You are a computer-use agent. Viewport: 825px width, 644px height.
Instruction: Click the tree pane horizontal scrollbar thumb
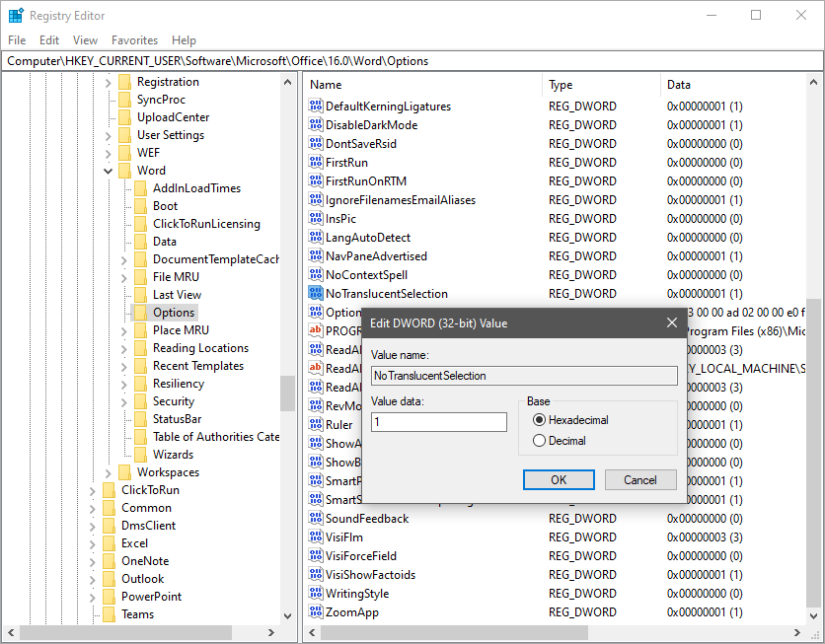126,632
